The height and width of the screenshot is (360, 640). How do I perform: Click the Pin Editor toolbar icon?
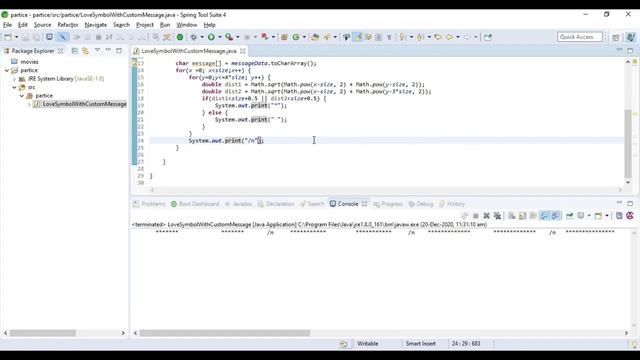coord(488,37)
